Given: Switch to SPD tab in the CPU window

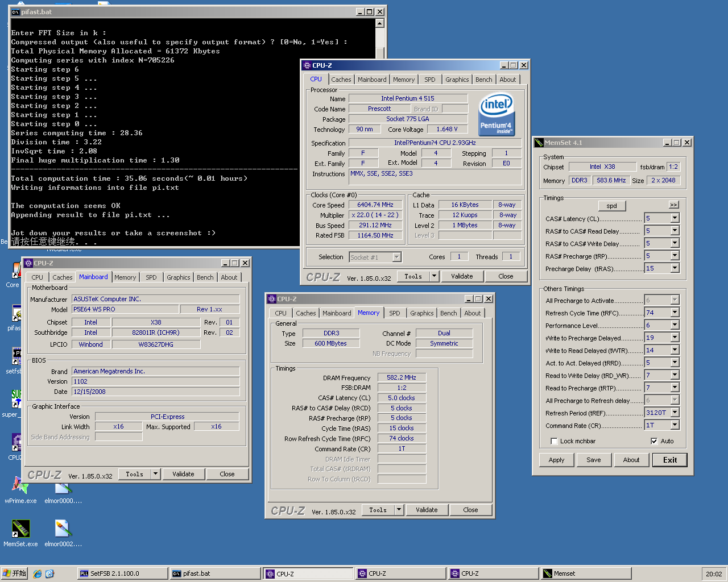Looking at the screenshot, I should pos(430,80).
